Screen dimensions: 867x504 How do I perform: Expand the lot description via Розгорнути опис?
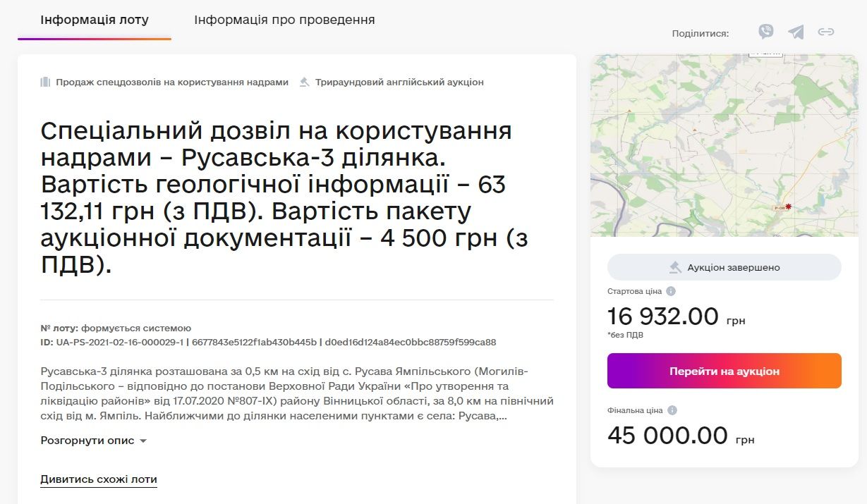[87, 440]
